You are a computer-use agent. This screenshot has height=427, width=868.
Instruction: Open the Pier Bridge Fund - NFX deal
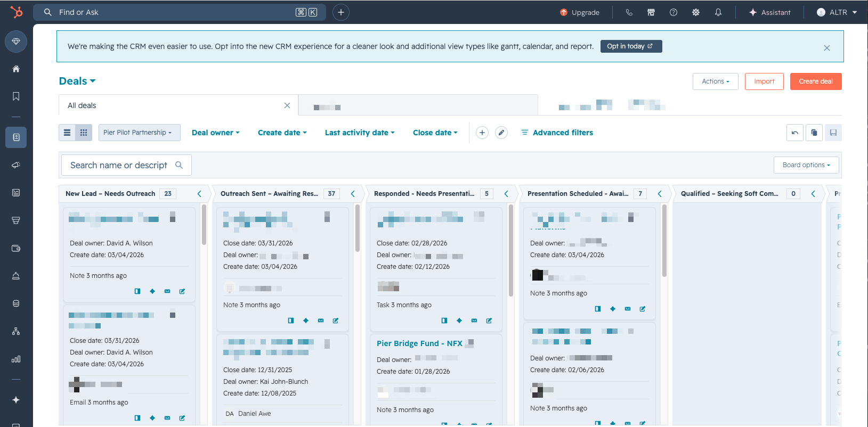pos(419,343)
